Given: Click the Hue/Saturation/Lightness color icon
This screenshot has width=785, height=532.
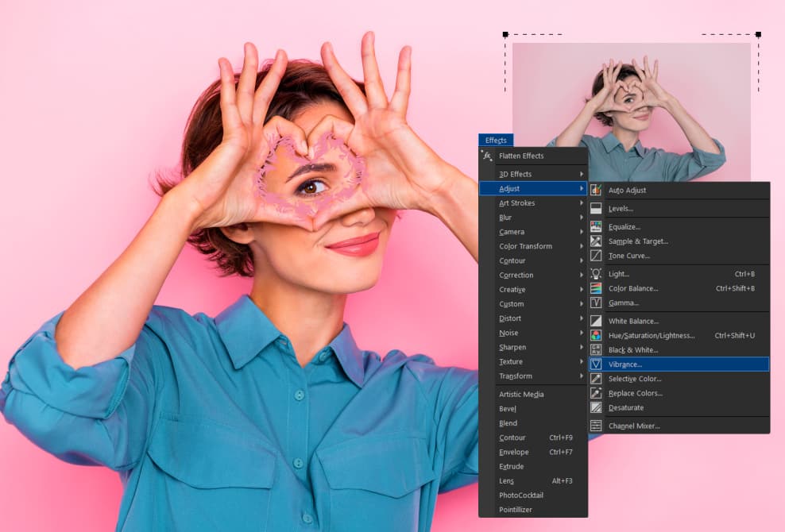Looking at the screenshot, I should [x=596, y=336].
